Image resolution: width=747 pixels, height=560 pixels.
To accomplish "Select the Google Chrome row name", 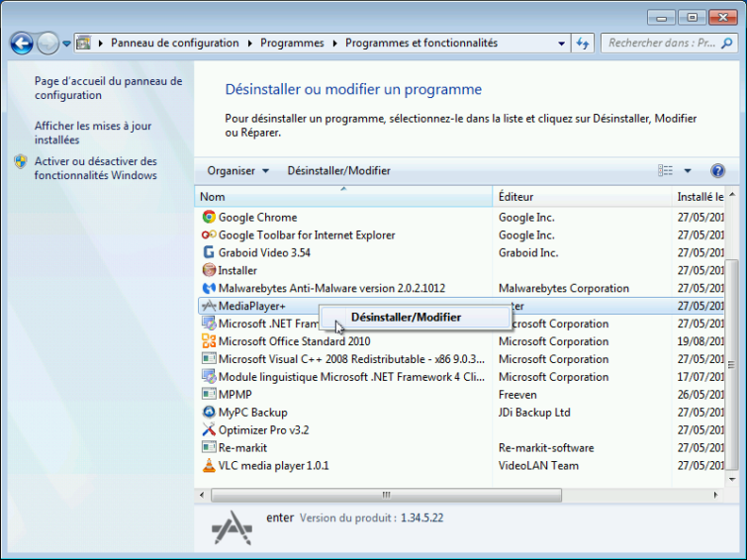I will pos(257,217).
